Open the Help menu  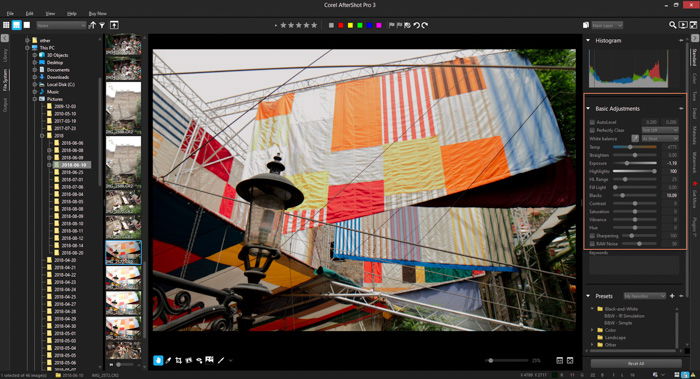(x=71, y=14)
